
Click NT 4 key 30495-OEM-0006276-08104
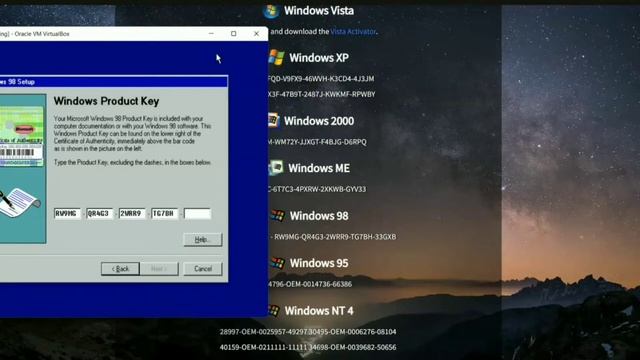click(352, 332)
